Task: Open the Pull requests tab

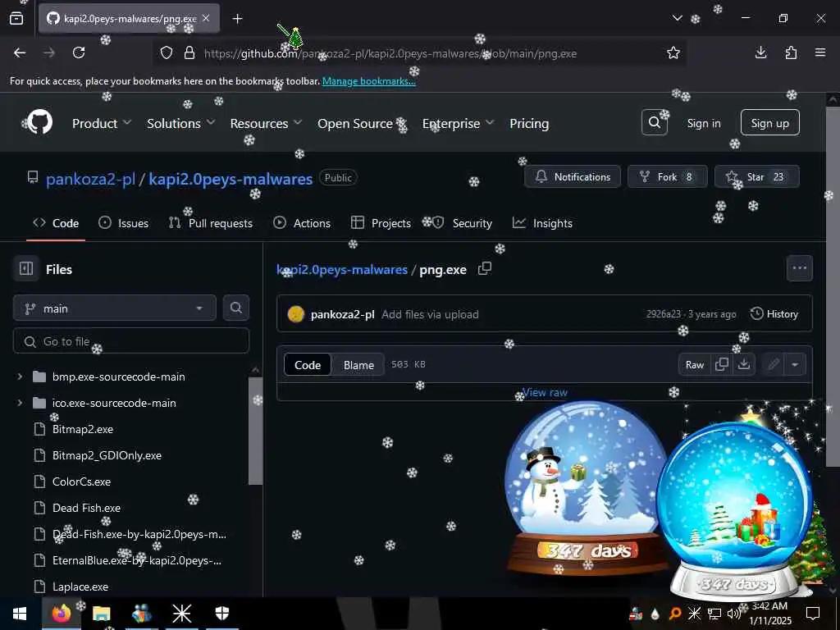Action: (x=211, y=223)
